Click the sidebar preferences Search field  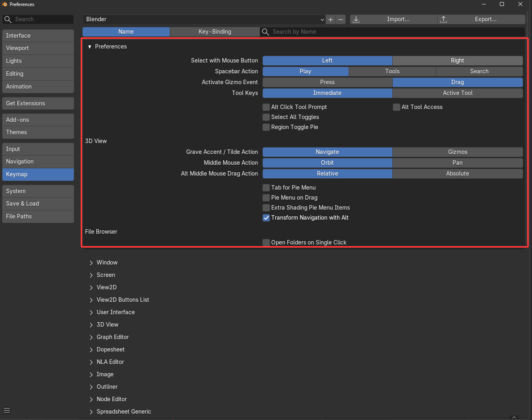pyautogui.click(x=38, y=19)
